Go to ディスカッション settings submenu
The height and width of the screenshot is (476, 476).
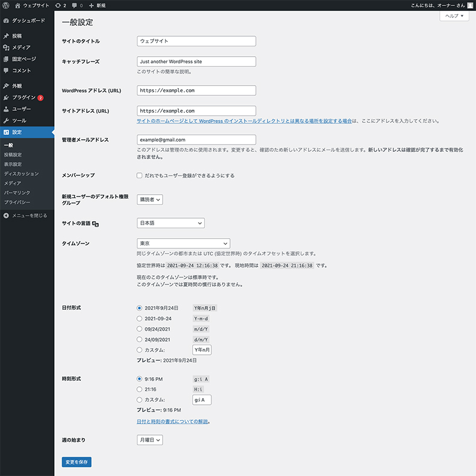[x=21, y=174]
